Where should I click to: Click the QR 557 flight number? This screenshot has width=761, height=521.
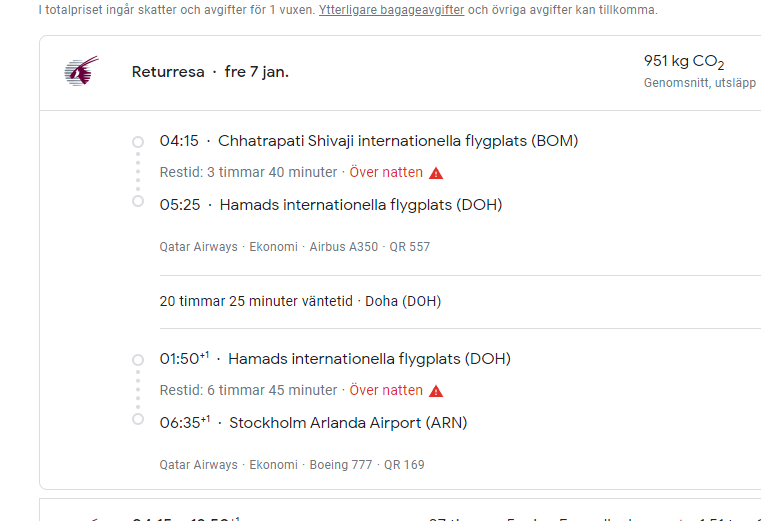(x=410, y=247)
